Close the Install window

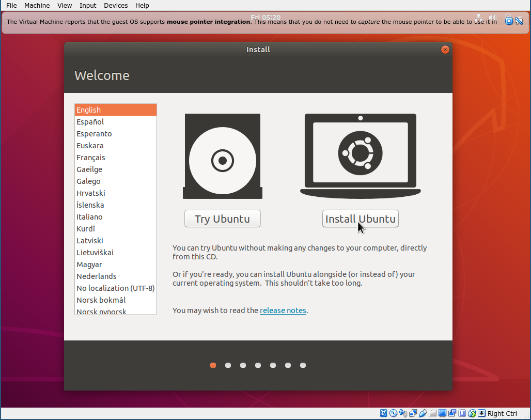pyautogui.click(x=445, y=50)
